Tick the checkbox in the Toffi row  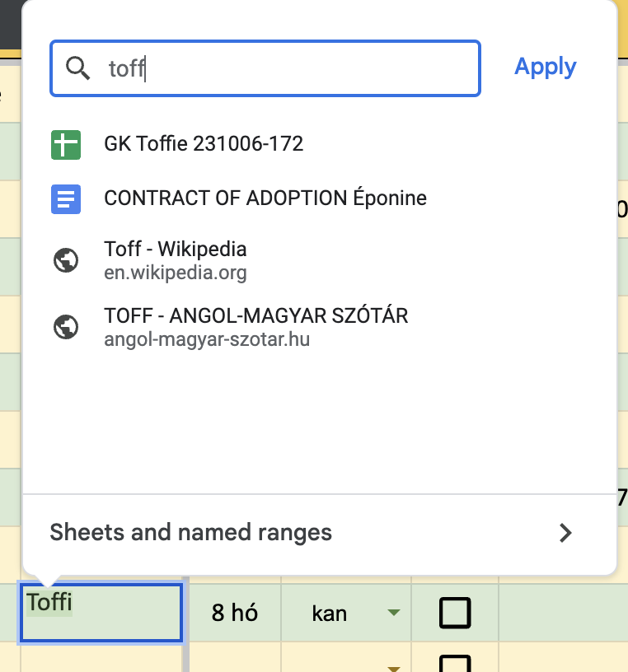click(x=455, y=613)
